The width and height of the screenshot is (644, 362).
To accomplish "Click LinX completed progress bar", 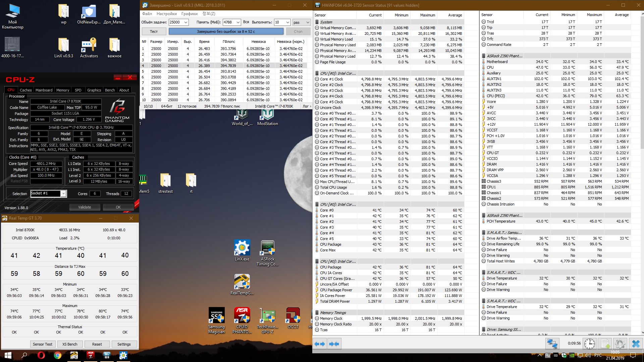I will (226, 32).
